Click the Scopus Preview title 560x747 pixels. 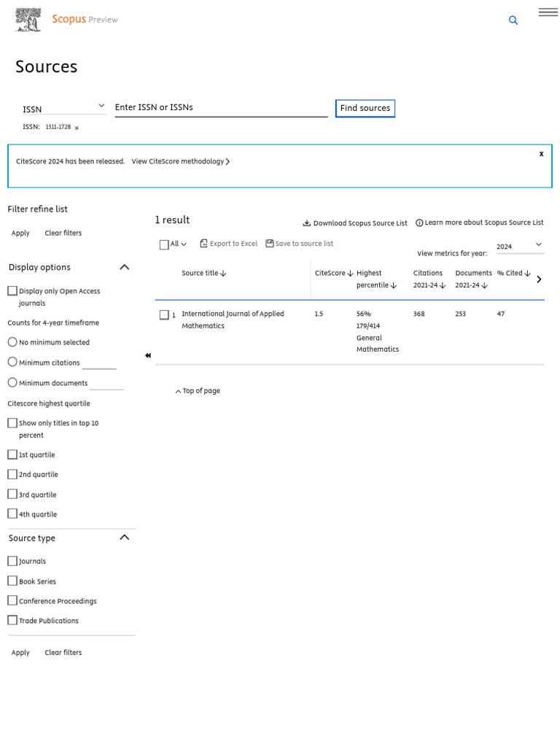(x=85, y=19)
